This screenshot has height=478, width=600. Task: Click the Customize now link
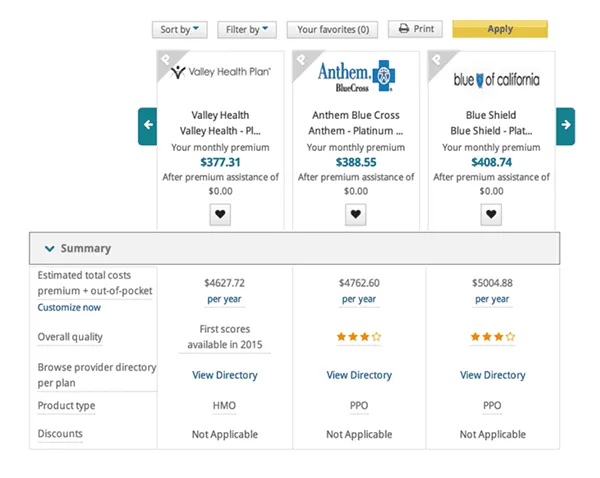pyautogui.click(x=69, y=308)
